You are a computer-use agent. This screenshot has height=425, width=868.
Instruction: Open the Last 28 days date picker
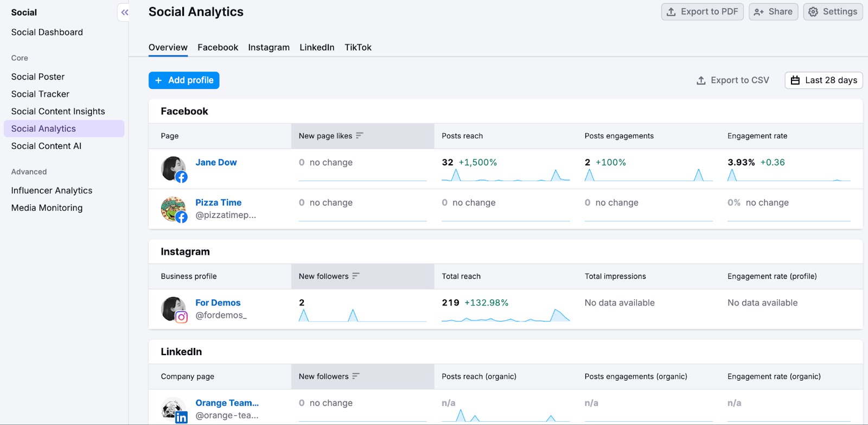point(824,80)
